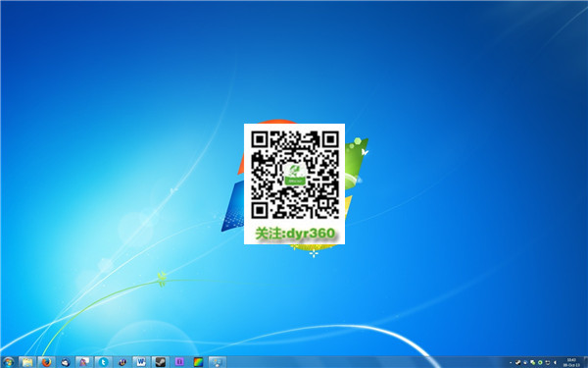
Task: Open the round dark-blue globe taskbar icon
Action: point(122,362)
